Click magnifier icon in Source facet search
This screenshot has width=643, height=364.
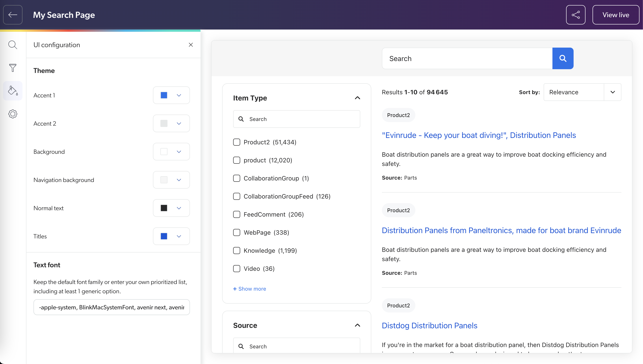pyautogui.click(x=241, y=346)
